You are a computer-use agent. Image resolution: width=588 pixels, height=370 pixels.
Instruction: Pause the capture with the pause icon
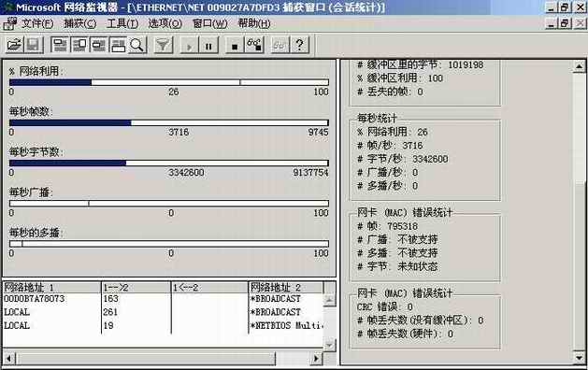[x=208, y=45]
